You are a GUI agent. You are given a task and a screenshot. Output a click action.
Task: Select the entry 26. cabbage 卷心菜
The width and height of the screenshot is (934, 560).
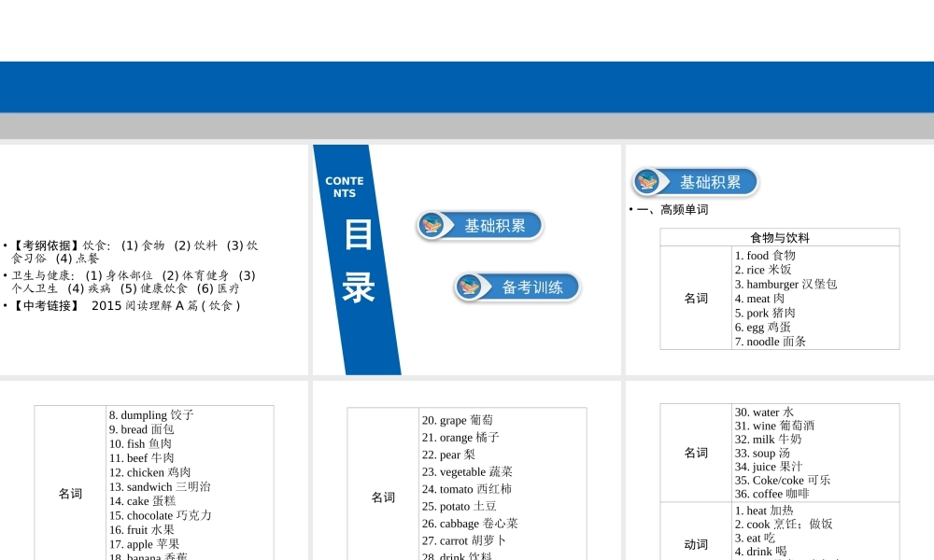470,524
